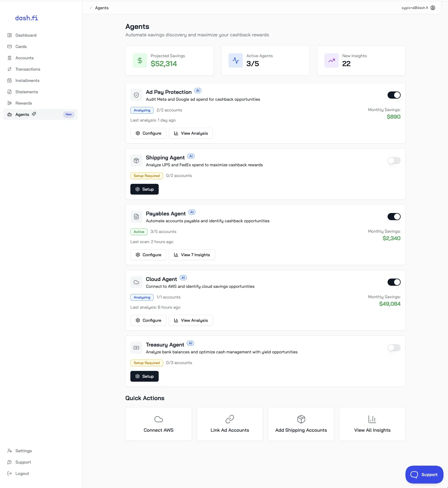
Task: Click the Shipping Agent package icon
Action: point(136,161)
